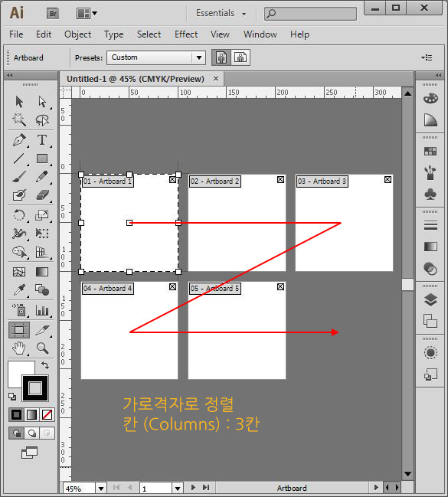Select the Hand tool

coord(19,348)
